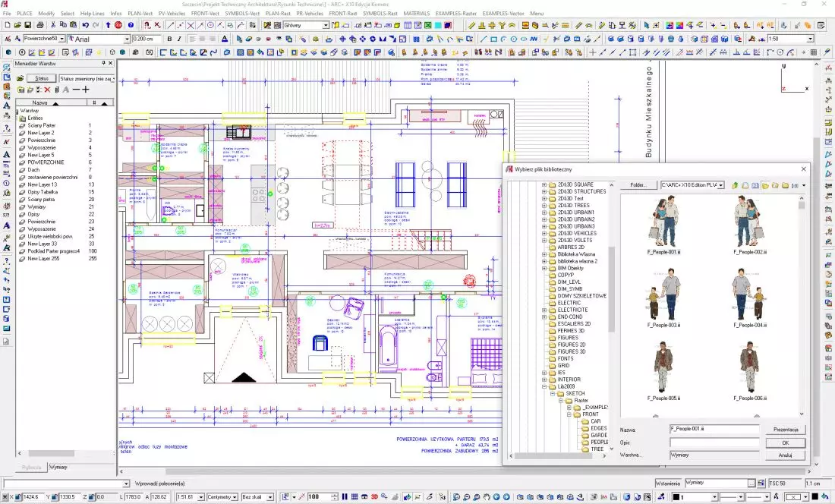Open the PLACE menu

pos(24,14)
